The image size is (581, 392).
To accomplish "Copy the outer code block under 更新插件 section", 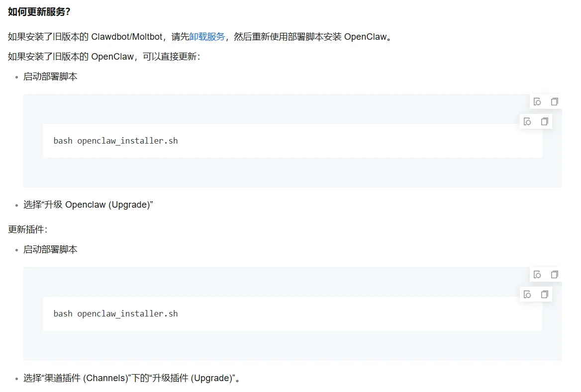I will (x=554, y=274).
